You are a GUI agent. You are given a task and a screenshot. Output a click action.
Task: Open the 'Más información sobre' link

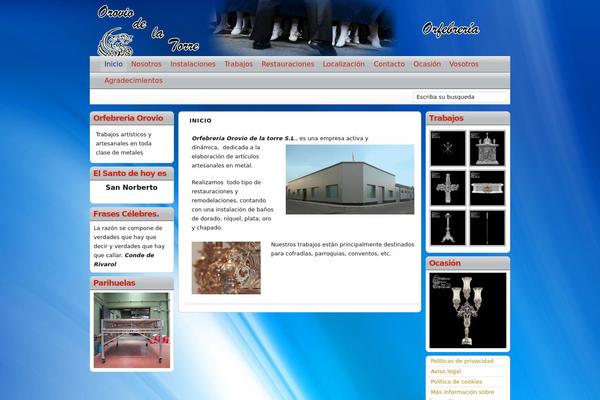[462, 392]
